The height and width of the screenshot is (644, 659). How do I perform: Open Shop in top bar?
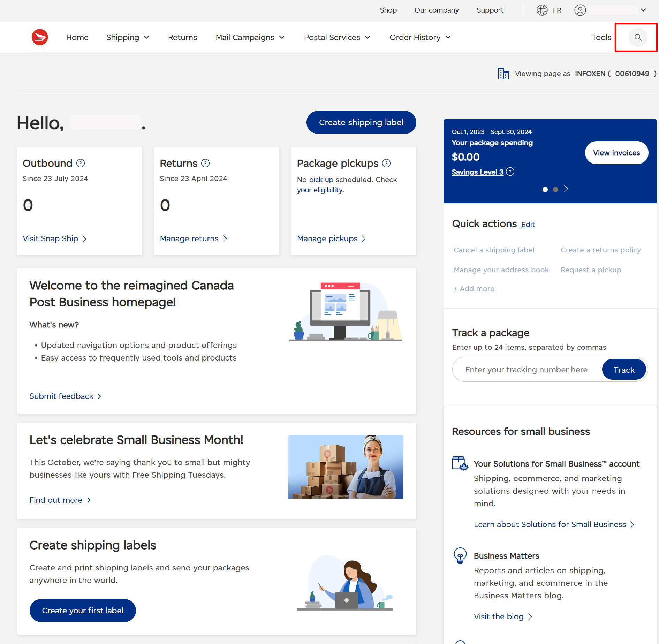pyautogui.click(x=388, y=10)
